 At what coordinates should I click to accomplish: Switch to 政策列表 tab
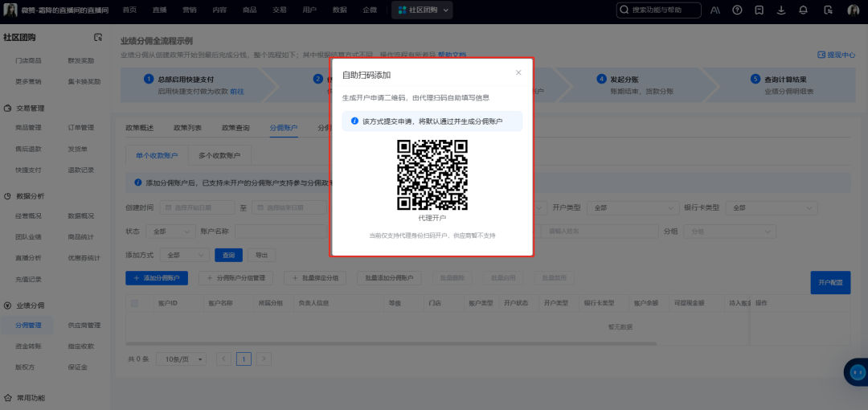tap(187, 128)
